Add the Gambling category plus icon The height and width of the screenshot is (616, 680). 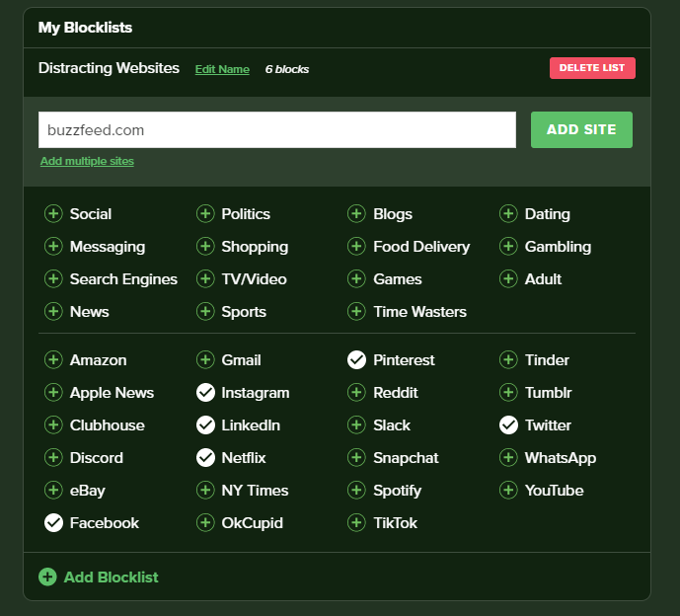[508, 247]
